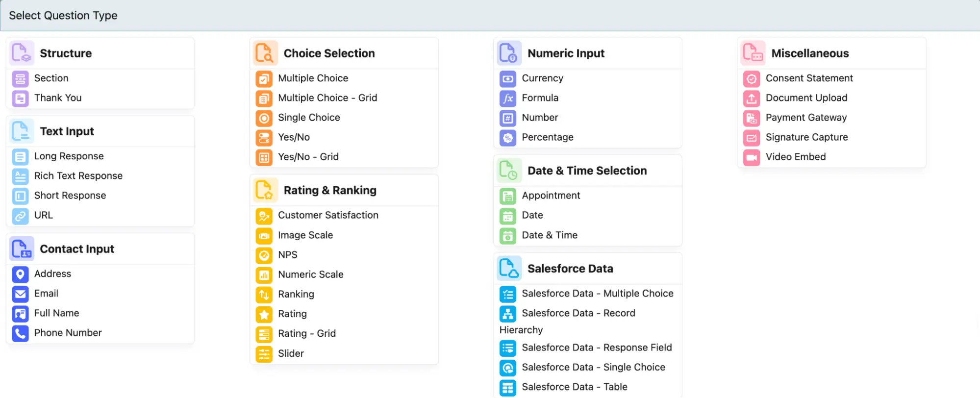The image size is (980, 398).
Task: Click the Choice Selection category header
Action: point(329,53)
